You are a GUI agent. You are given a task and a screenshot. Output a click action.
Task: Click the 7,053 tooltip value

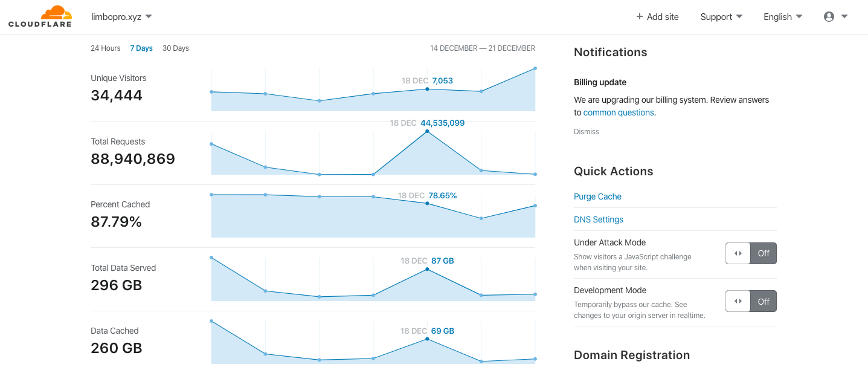[x=443, y=81]
